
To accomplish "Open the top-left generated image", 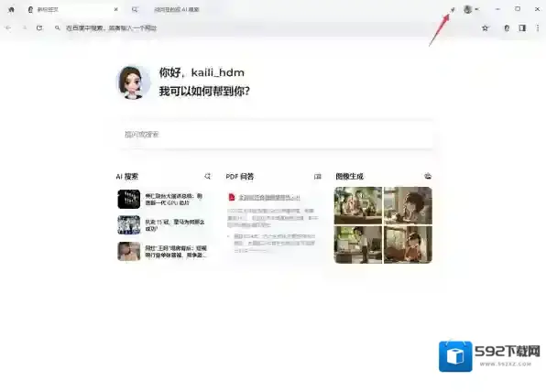I will pos(358,205).
